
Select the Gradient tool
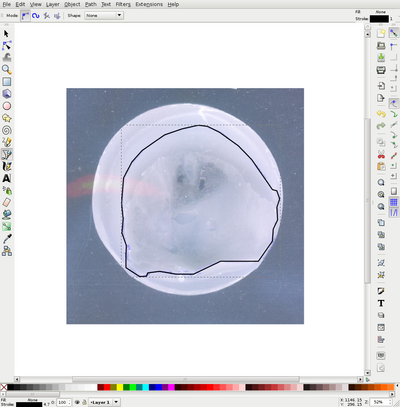pyautogui.click(x=7, y=227)
